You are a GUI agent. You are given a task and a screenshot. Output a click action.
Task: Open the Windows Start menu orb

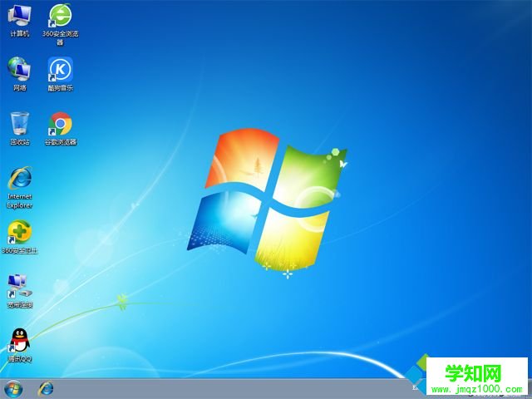[13, 389]
